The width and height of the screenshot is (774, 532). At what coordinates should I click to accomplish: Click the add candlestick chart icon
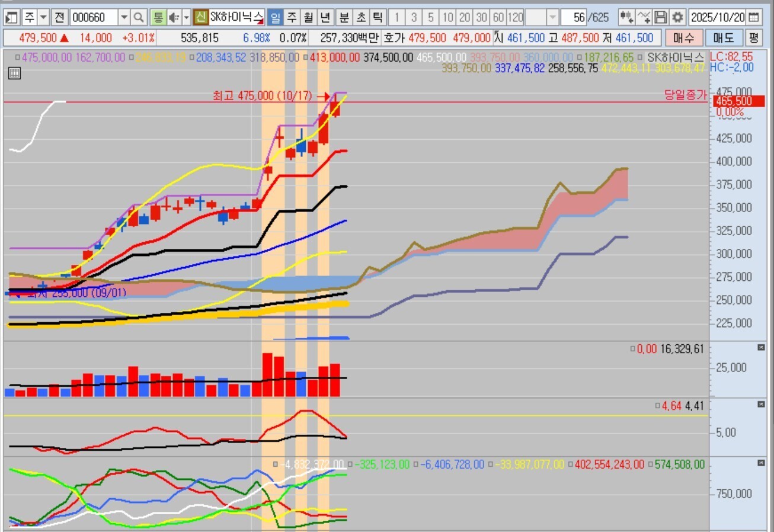pos(626,17)
